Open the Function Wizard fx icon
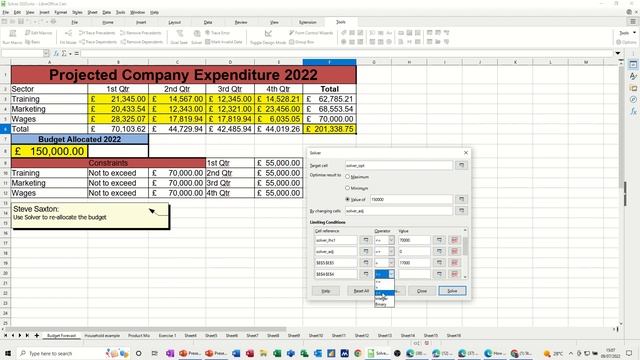The width and height of the screenshot is (640, 360). [56, 53]
